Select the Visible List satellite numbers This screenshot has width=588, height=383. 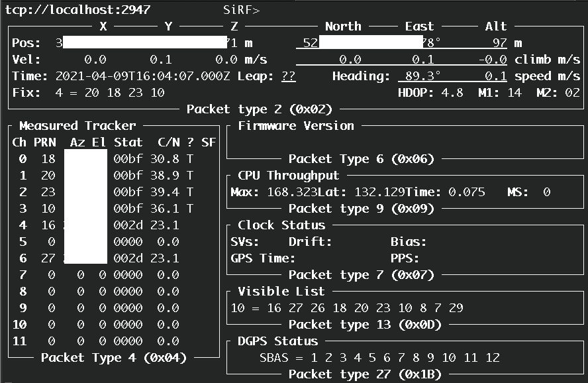(x=347, y=308)
